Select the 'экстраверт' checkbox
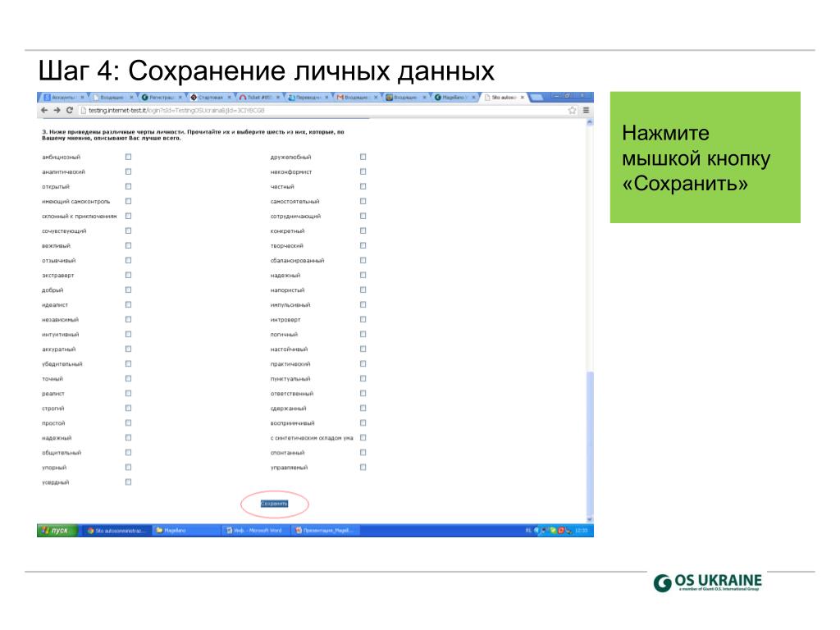The height and width of the screenshot is (630, 840). tap(129, 275)
